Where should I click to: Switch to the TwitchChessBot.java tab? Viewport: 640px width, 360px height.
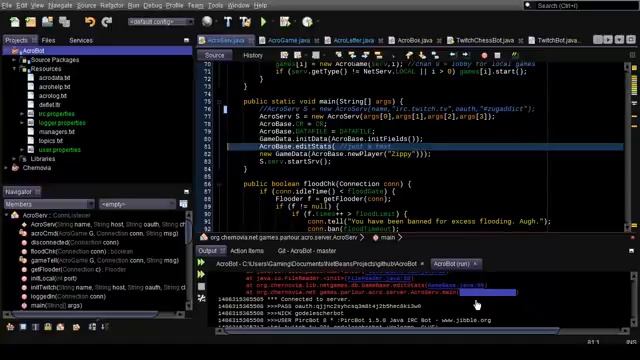pos(485,40)
